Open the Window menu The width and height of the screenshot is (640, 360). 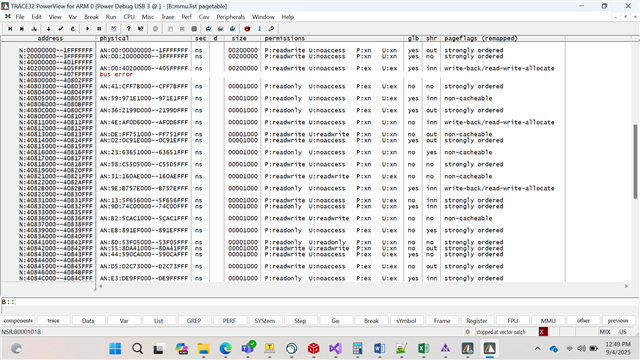(263, 17)
